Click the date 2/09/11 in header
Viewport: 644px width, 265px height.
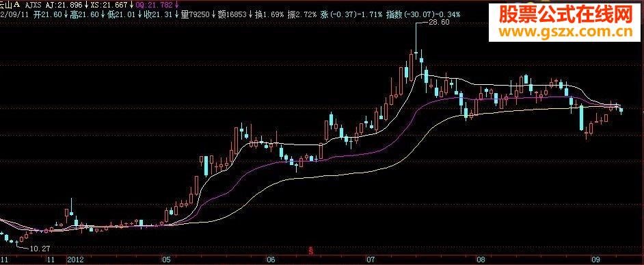pos(14,14)
